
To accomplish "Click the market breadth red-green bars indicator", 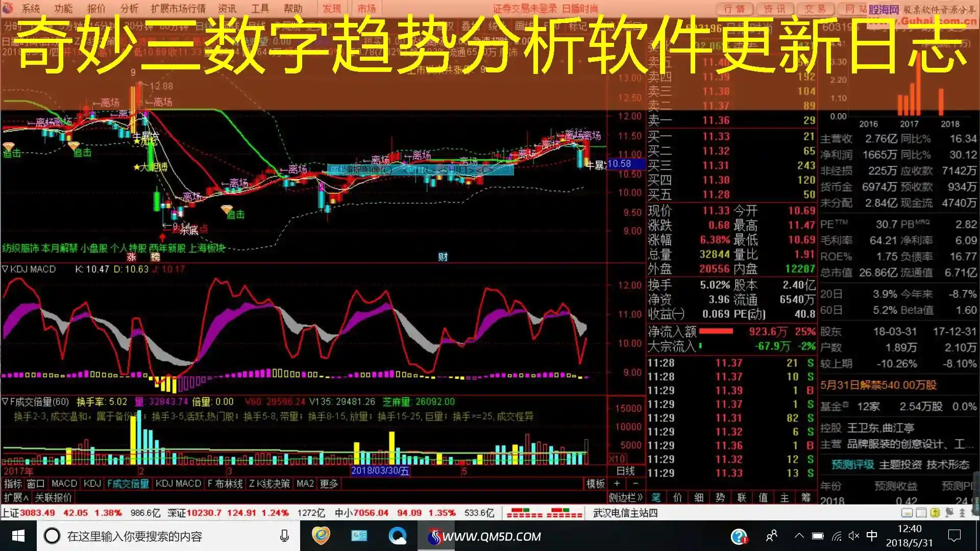I will (544, 513).
